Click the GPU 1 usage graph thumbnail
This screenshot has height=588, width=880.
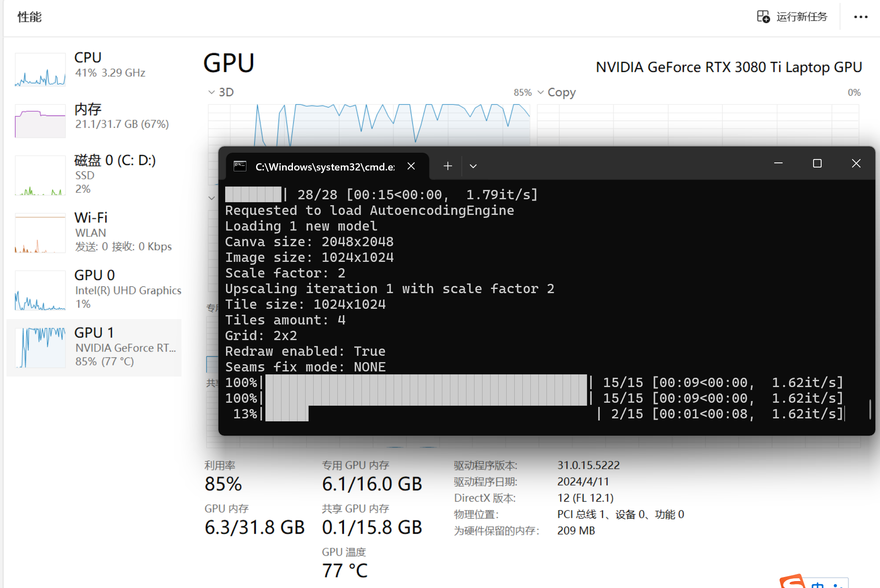pyautogui.click(x=40, y=348)
